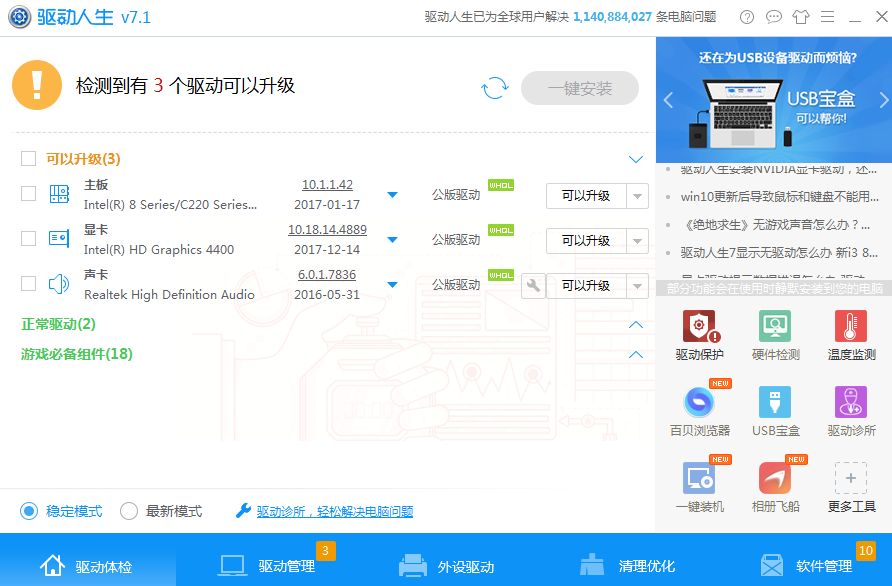Click the 驱动诊所，轻松解决电脑问题 link
The width and height of the screenshot is (892, 586).
tap(334, 512)
